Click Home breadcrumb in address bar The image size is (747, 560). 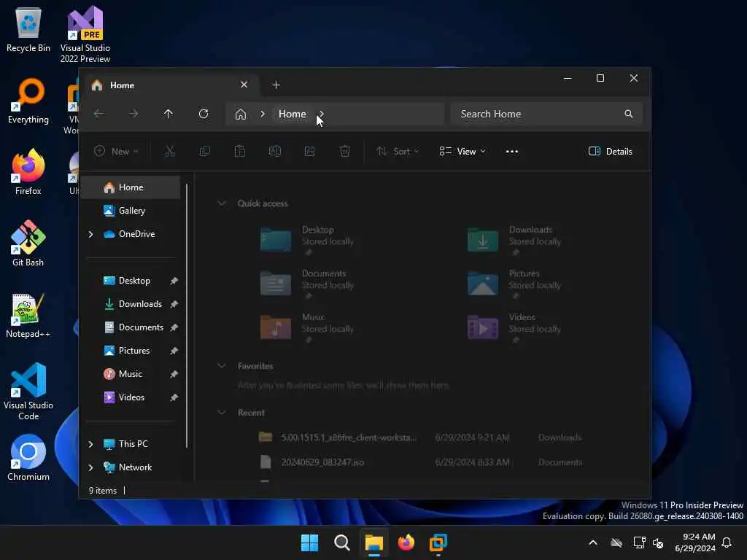point(292,114)
